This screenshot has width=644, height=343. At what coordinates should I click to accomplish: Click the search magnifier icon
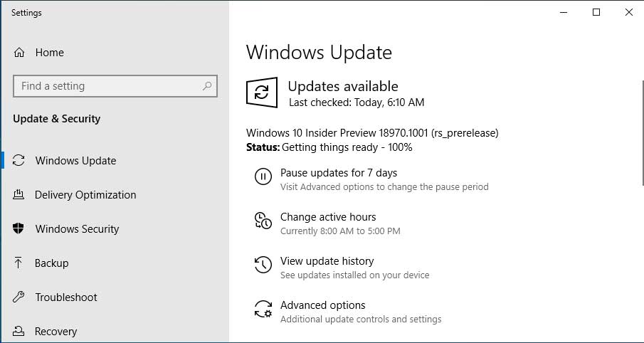(207, 86)
